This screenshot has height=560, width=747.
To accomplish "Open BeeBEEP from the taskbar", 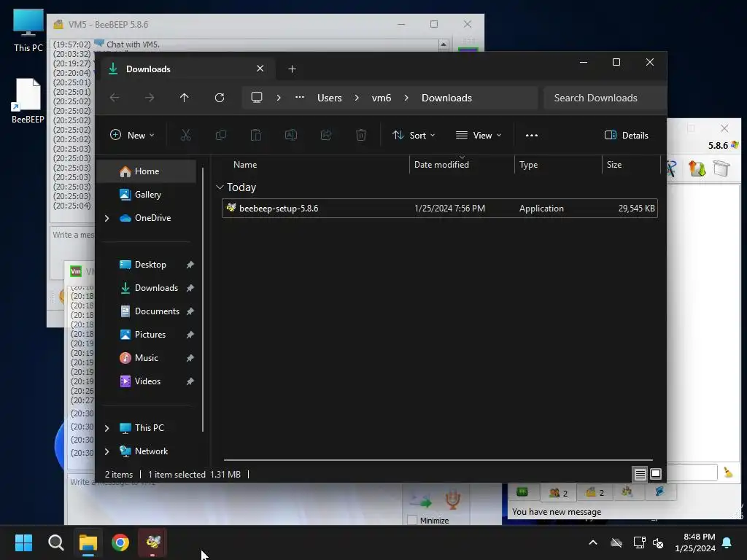I will pos(153,542).
